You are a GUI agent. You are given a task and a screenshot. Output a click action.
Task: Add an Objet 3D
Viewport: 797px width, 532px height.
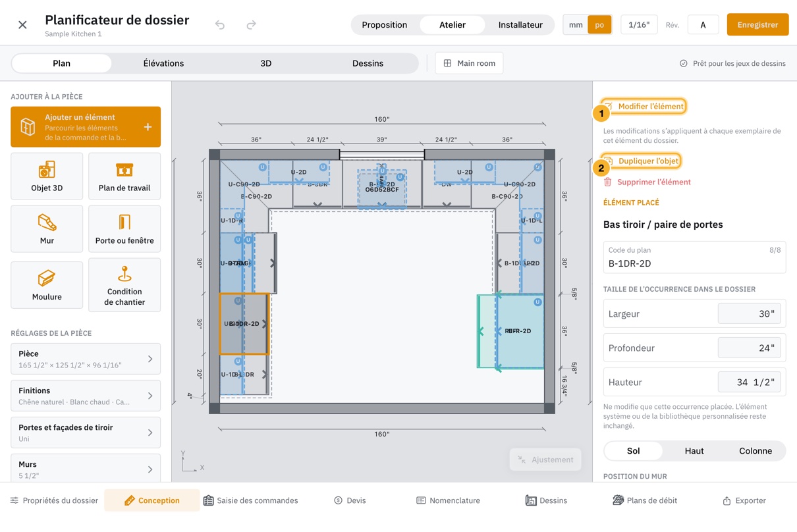click(47, 176)
